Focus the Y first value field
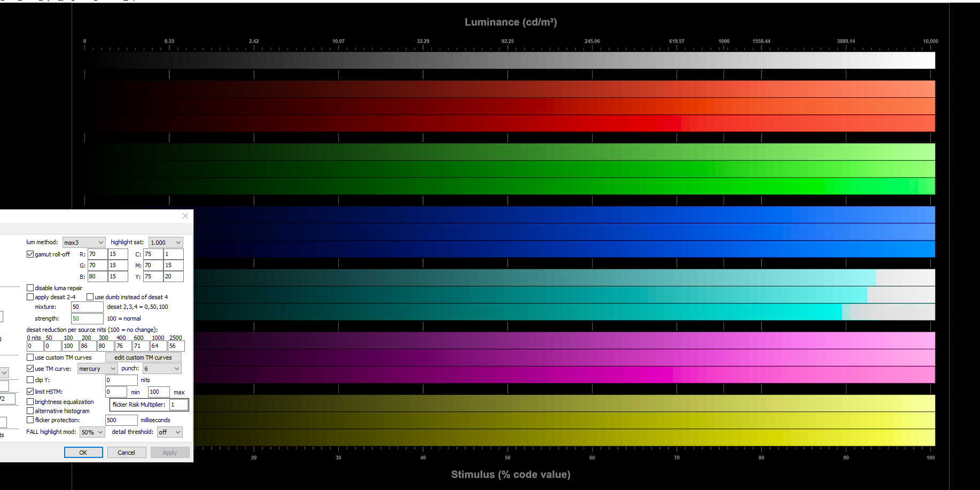 [x=153, y=277]
